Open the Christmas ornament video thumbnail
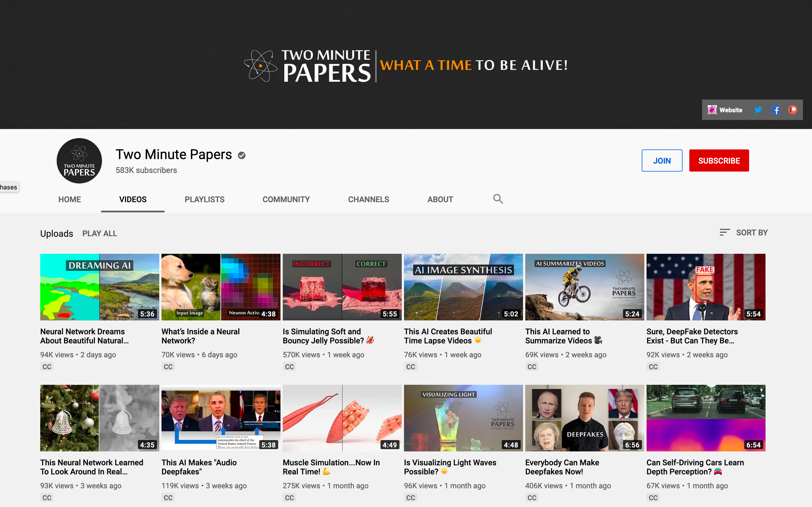Screen dimensions: 812x507 [99, 418]
